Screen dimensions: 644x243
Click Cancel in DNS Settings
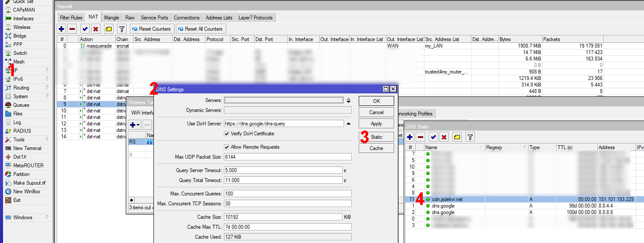point(376,112)
